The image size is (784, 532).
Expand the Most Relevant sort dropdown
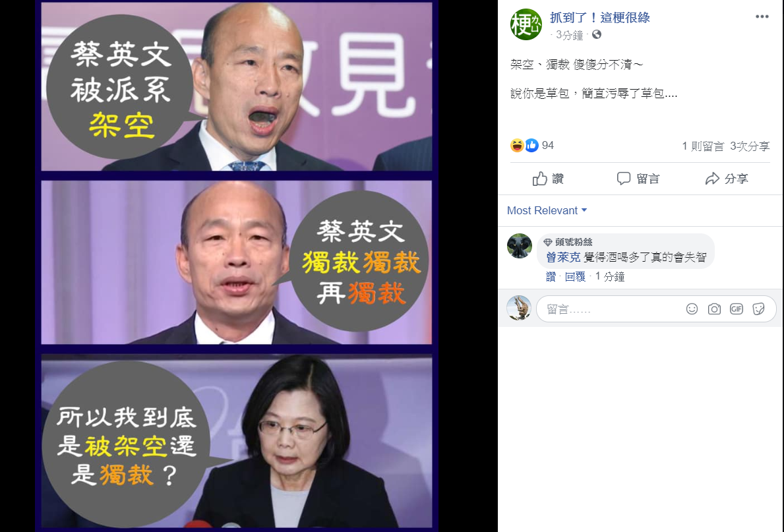pyautogui.click(x=547, y=210)
